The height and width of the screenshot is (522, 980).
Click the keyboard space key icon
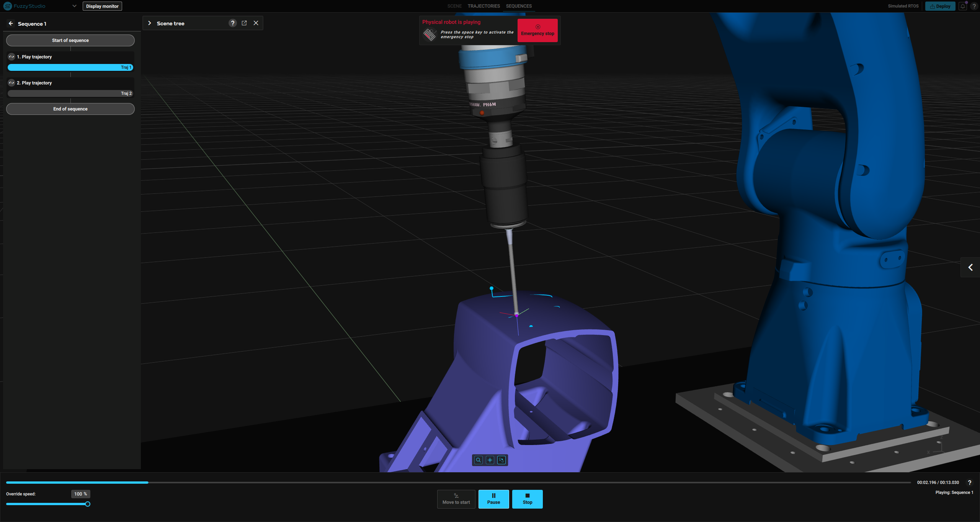click(x=430, y=34)
